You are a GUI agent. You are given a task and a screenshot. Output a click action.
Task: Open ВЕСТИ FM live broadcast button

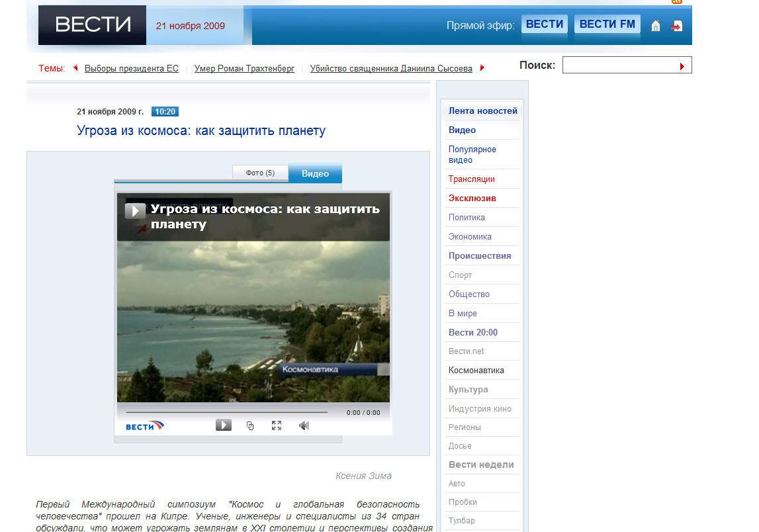click(607, 24)
